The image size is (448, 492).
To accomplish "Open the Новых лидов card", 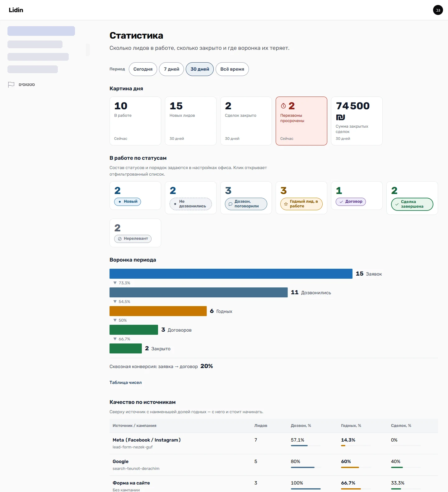I will pos(191,121).
